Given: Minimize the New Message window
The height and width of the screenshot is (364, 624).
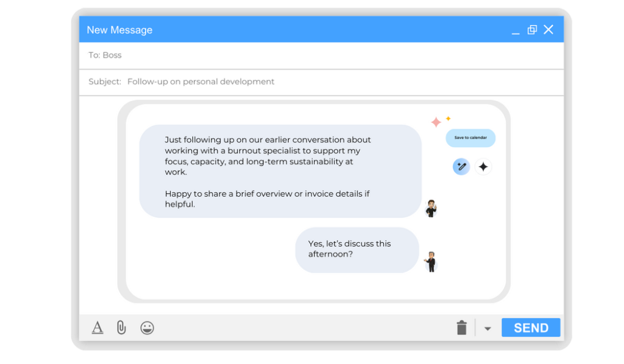Looking at the screenshot, I should 516,30.
